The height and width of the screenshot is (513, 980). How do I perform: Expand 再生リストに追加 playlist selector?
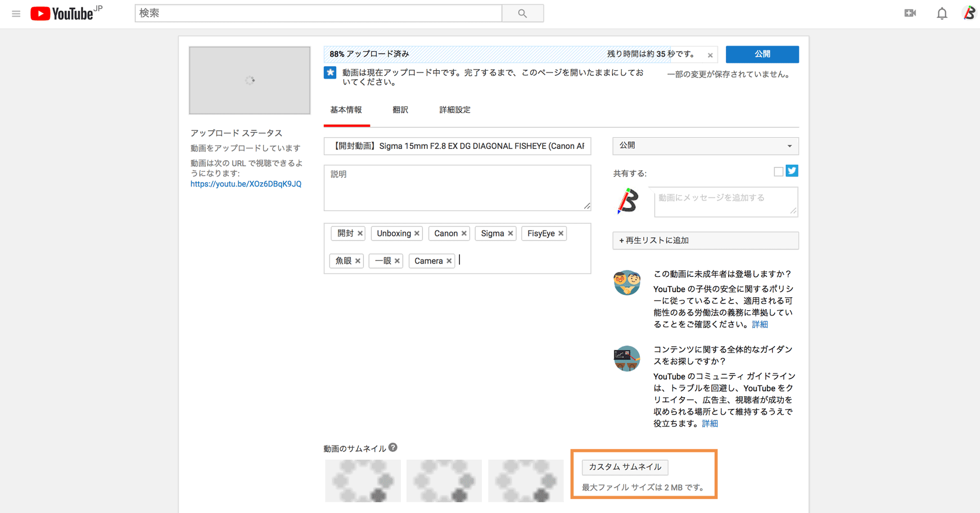tap(706, 240)
